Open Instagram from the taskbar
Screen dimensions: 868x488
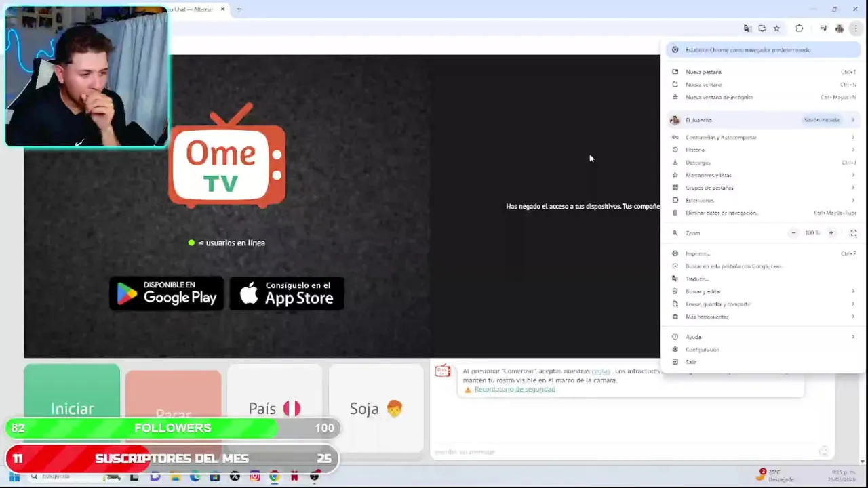(x=255, y=477)
